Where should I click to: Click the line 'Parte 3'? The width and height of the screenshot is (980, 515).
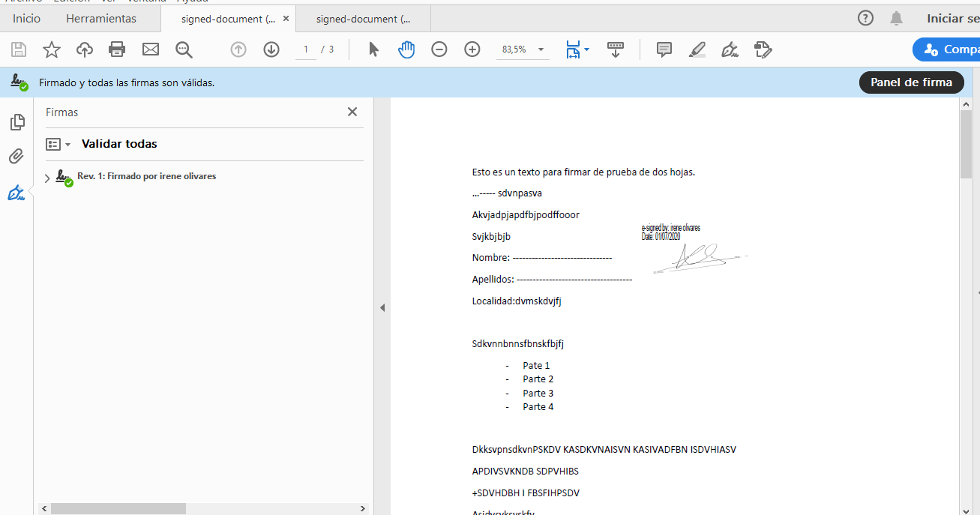(x=538, y=393)
